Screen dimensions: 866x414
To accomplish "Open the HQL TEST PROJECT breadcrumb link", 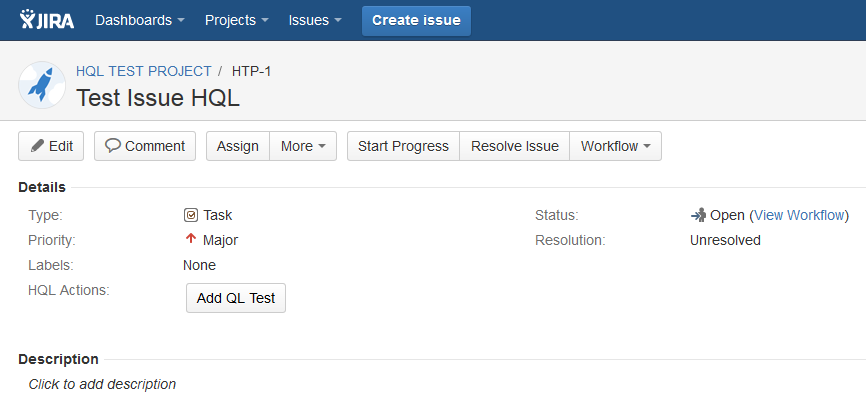I will point(144,71).
